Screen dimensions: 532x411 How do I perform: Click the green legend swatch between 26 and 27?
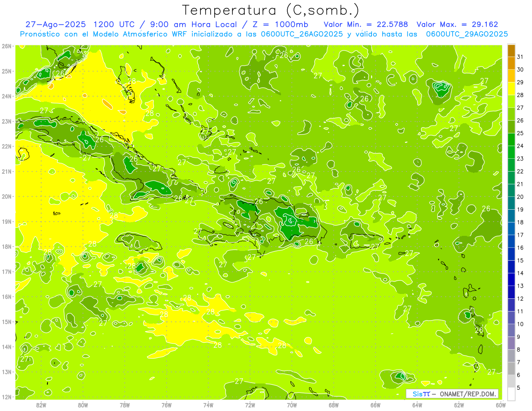point(511,114)
